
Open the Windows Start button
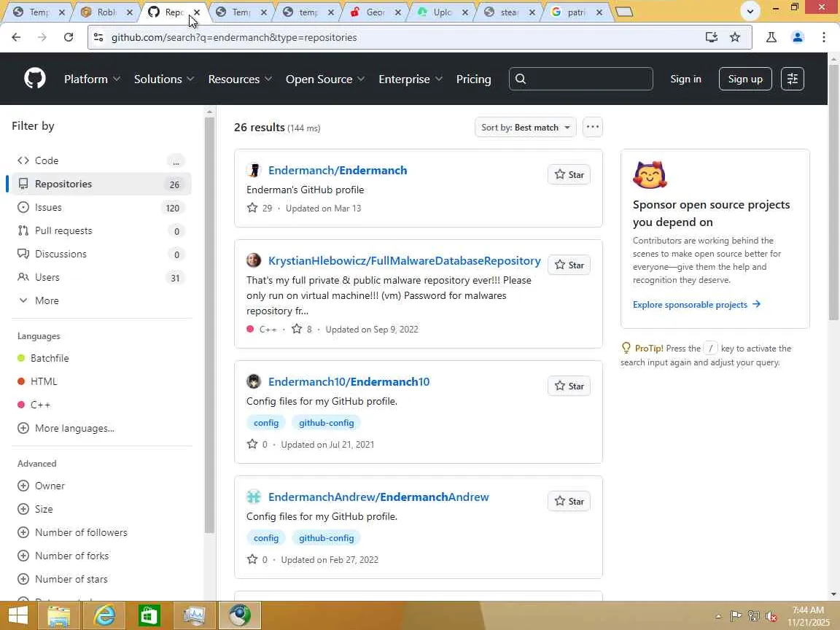(x=17, y=615)
